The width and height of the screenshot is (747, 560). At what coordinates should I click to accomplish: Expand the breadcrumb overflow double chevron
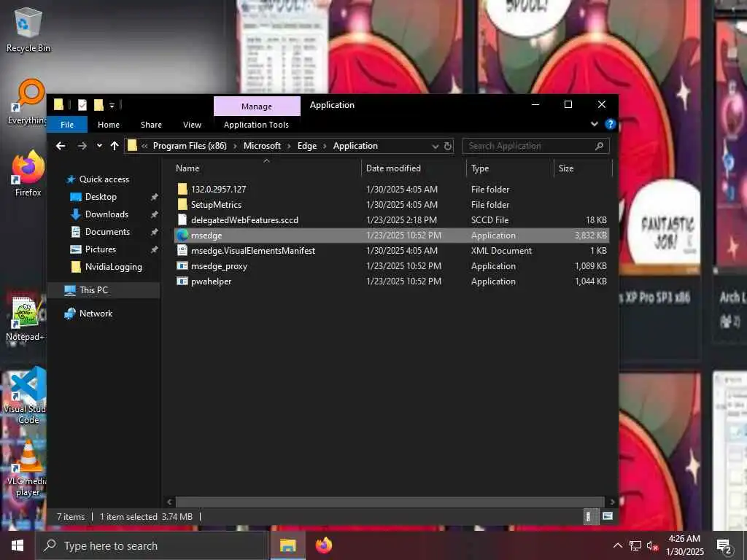click(144, 146)
